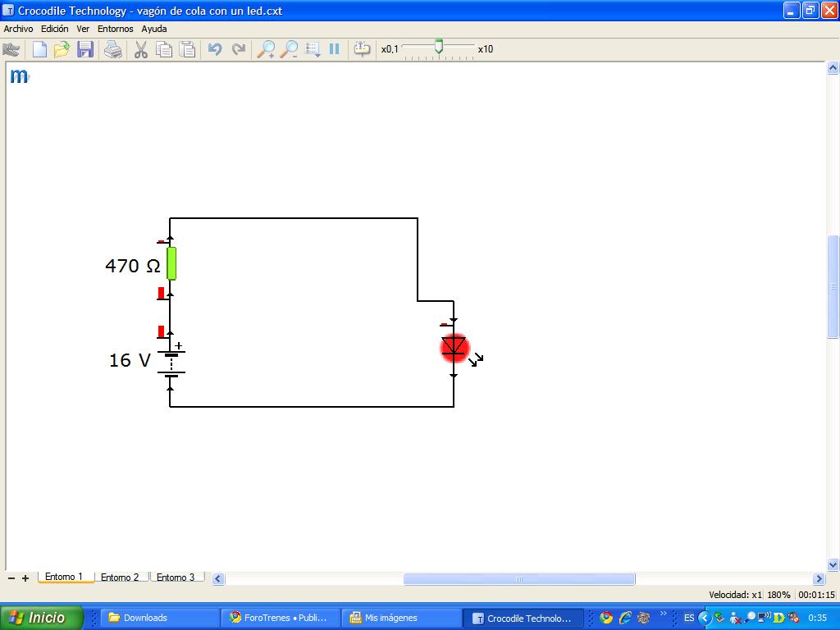Click the Velocidad: x1 status entry
Screen dimensions: 840x630
coord(735,595)
